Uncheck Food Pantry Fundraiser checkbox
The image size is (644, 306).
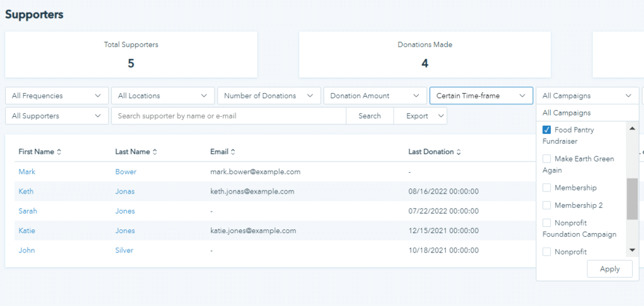pyautogui.click(x=547, y=130)
